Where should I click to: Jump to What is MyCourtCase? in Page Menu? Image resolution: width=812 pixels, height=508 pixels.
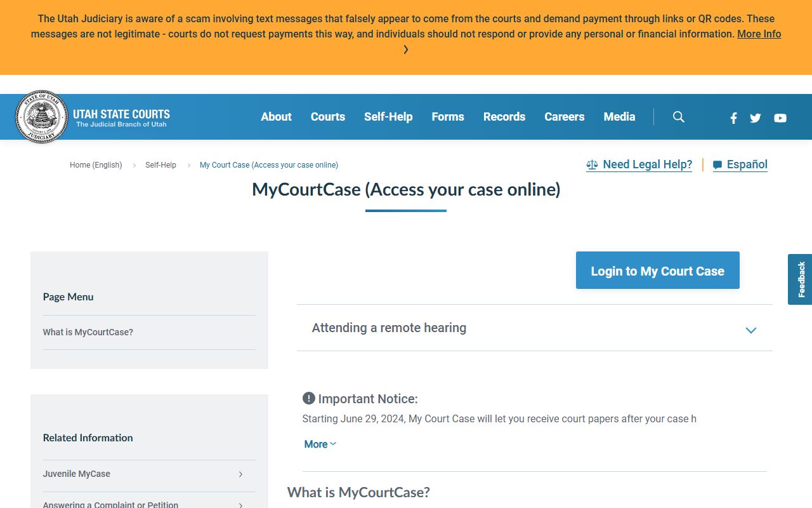88,332
